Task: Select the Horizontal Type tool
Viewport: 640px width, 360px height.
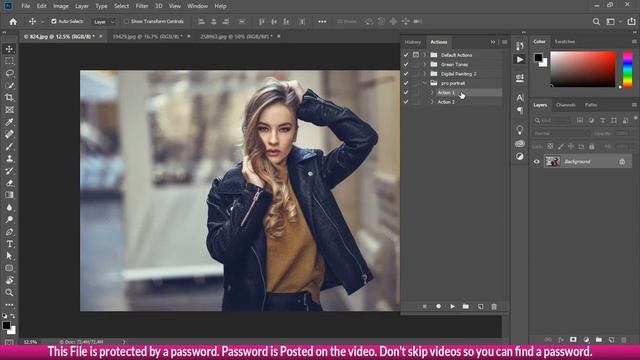Action: (9, 244)
